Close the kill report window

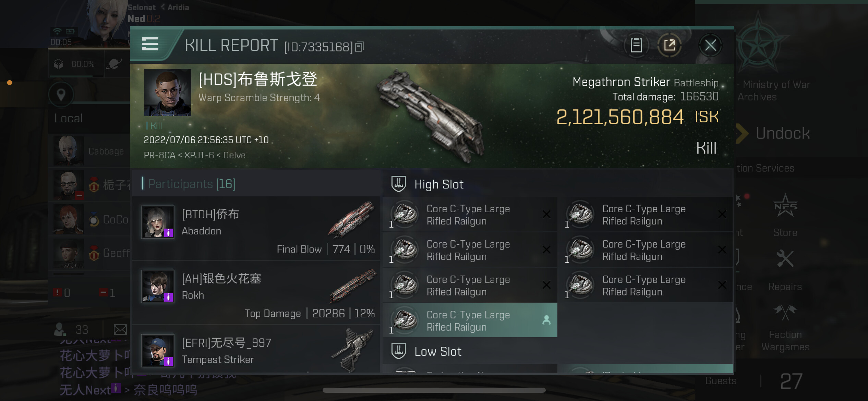(710, 45)
